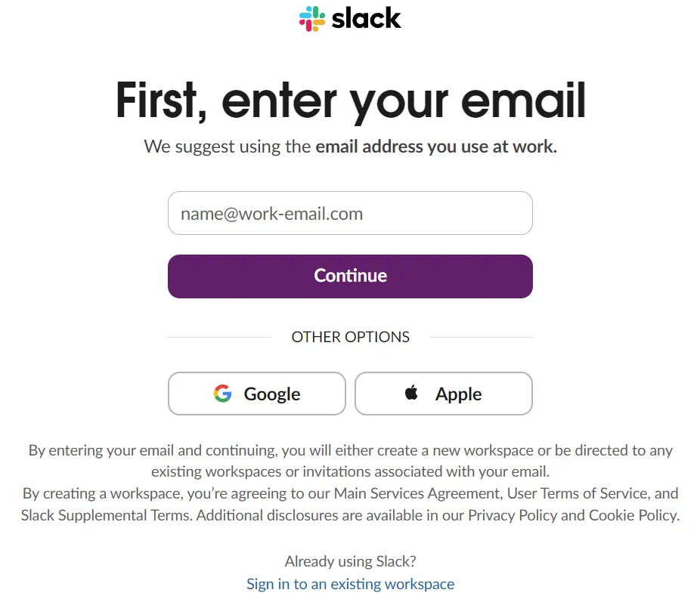Screen dimensions: 700x599
Task: Click the "First, enter your email" heading
Action: click(350, 101)
